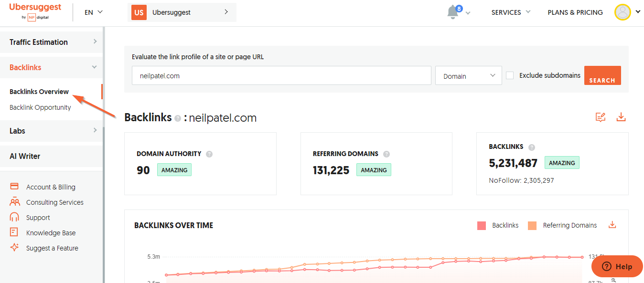The height and width of the screenshot is (283, 644).
Task: Click the neilpatel.com URL input field
Action: coord(282,75)
